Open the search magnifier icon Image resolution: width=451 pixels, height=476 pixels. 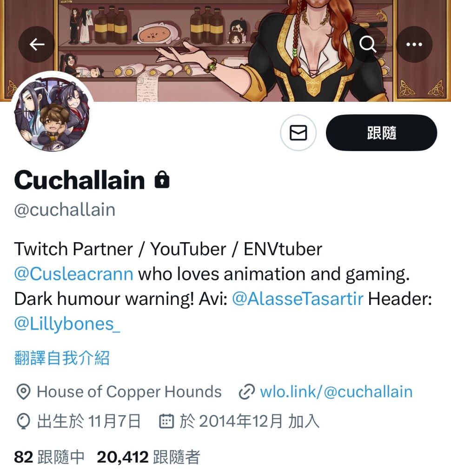pyautogui.click(x=367, y=44)
